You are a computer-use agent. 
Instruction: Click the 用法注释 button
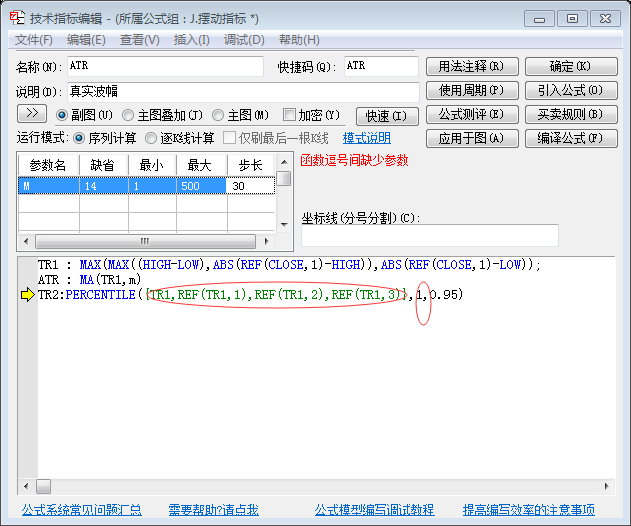click(472, 66)
